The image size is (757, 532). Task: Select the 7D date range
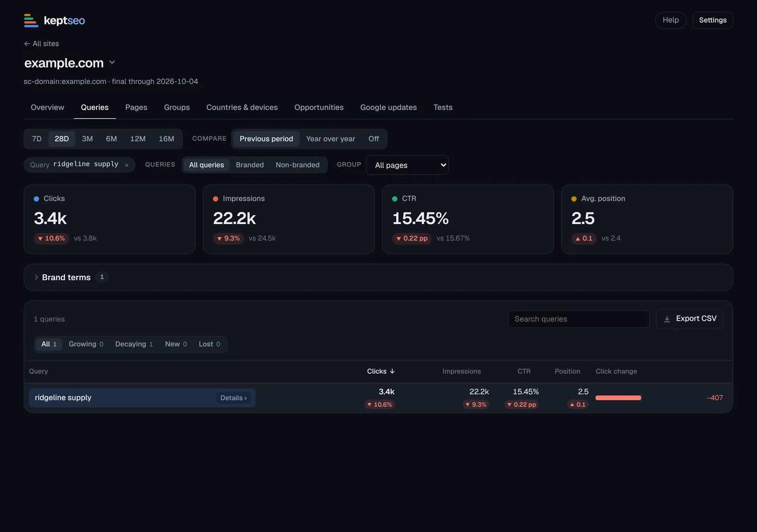[37, 139]
